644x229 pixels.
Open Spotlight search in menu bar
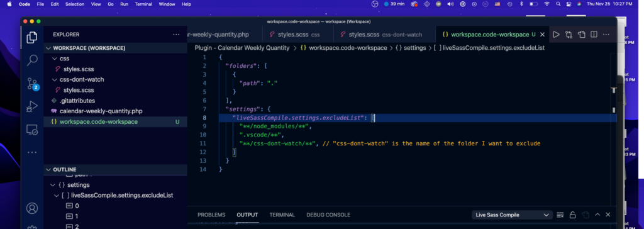coord(558,4)
